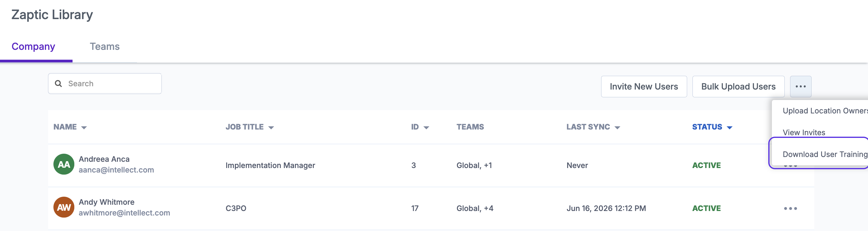Open awhitmore@intellect.com email link
Viewport: 868px width, 231px height.
[x=124, y=213]
